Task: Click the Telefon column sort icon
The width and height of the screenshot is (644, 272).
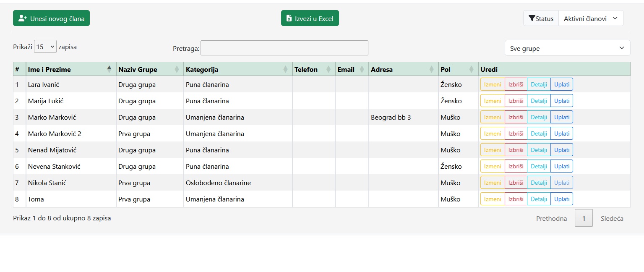Action: pos(329,69)
